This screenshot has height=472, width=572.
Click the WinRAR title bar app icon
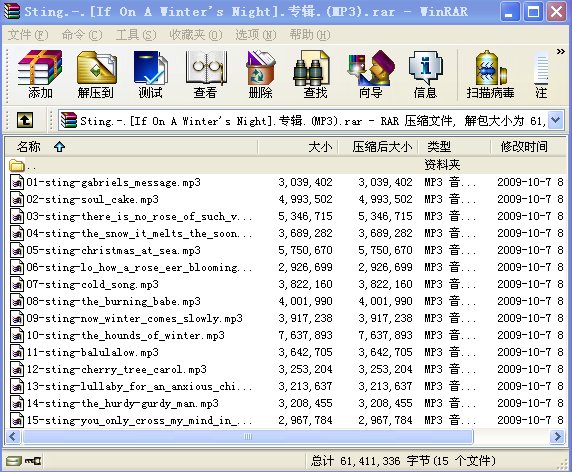click(12, 11)
